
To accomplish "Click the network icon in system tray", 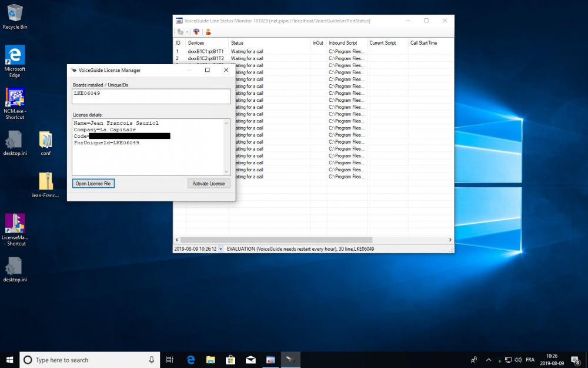I will pyautogui.click(x=508, y=360).
